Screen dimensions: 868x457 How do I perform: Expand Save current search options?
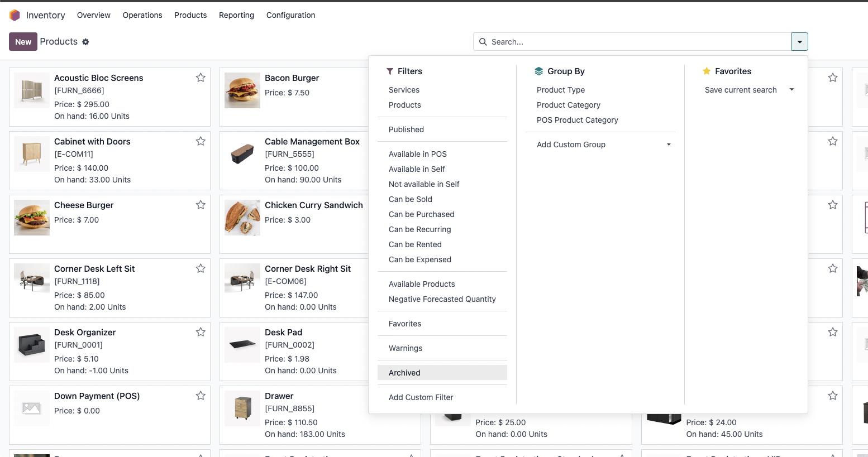click(791, 90)
